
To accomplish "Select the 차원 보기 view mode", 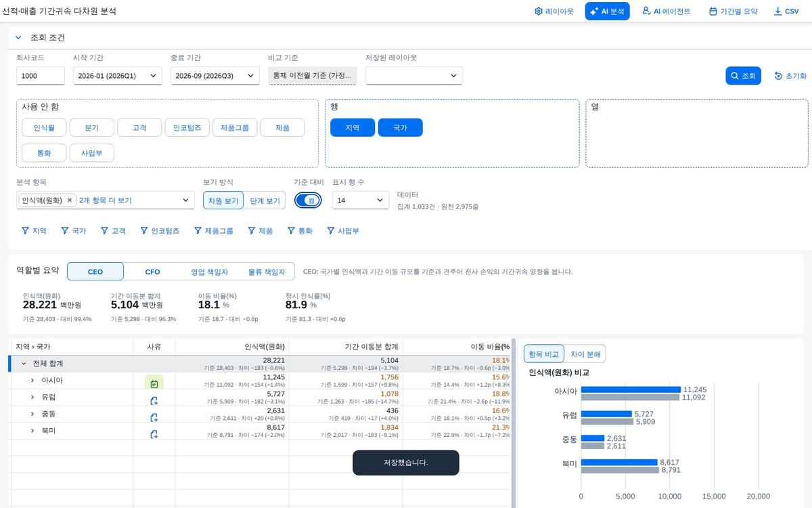I will click(223, 200).
